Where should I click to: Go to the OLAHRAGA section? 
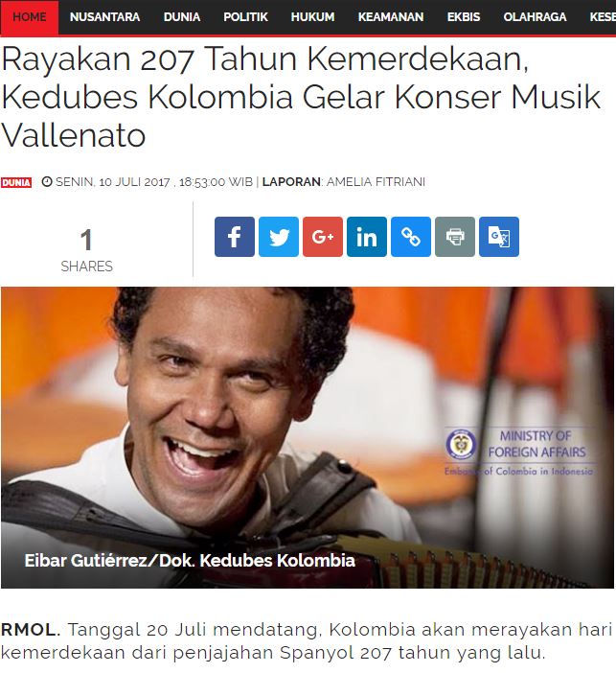[535, 17]
